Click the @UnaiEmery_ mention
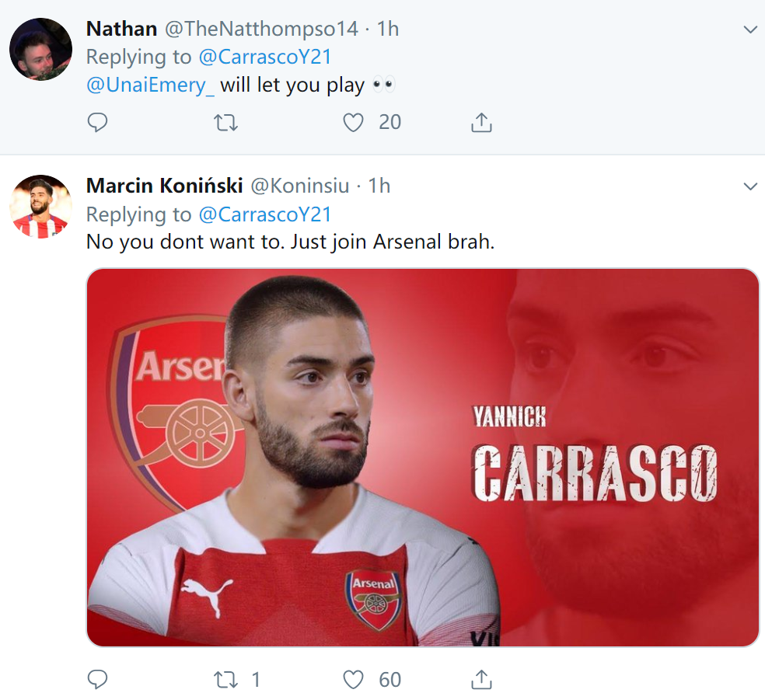Screen dimensions: 765x700 click(x=150, y=85)
